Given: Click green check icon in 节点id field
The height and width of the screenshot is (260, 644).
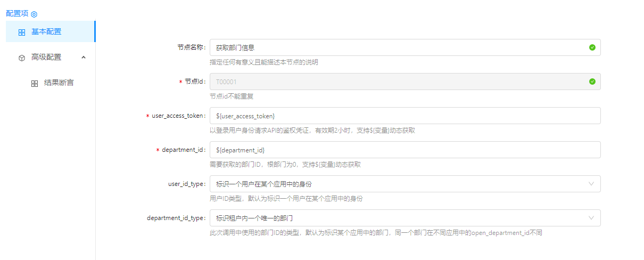Looking at the screenshot, I should [592, 82].
